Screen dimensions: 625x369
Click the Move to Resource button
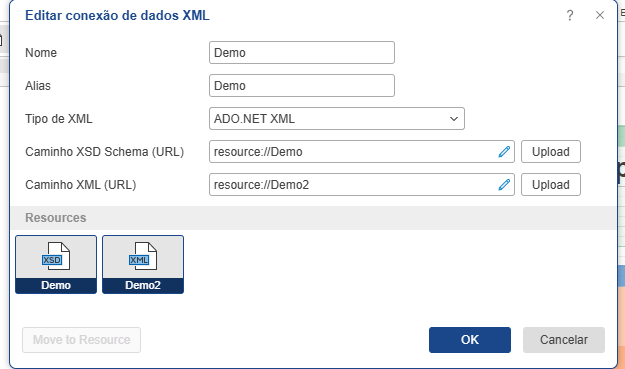pyautogui.click(x=81, y=340)
